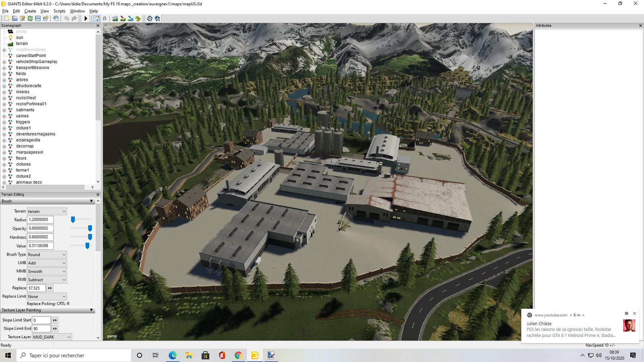Open the Scripts menu
Image resolution: width=644 pixels, height=362 pixels.
coord(59,11)
